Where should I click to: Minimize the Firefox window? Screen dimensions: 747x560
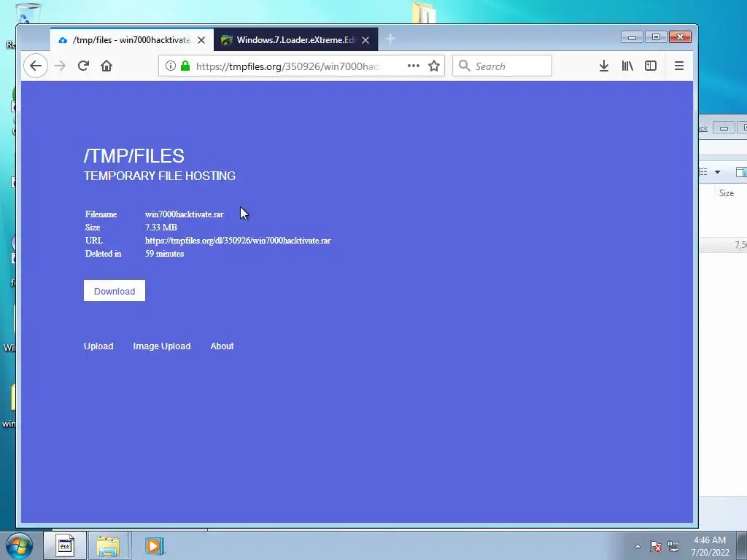[632, 37]
